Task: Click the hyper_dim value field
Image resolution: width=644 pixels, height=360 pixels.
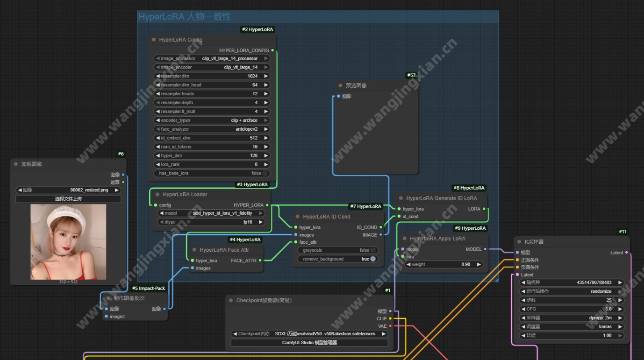Action: click(x=212, y=155)
